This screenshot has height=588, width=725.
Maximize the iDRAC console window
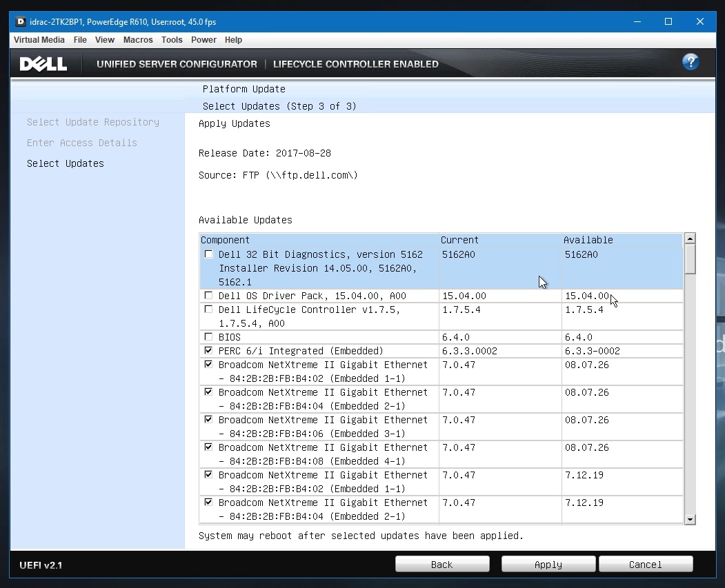tap(668, 21)
